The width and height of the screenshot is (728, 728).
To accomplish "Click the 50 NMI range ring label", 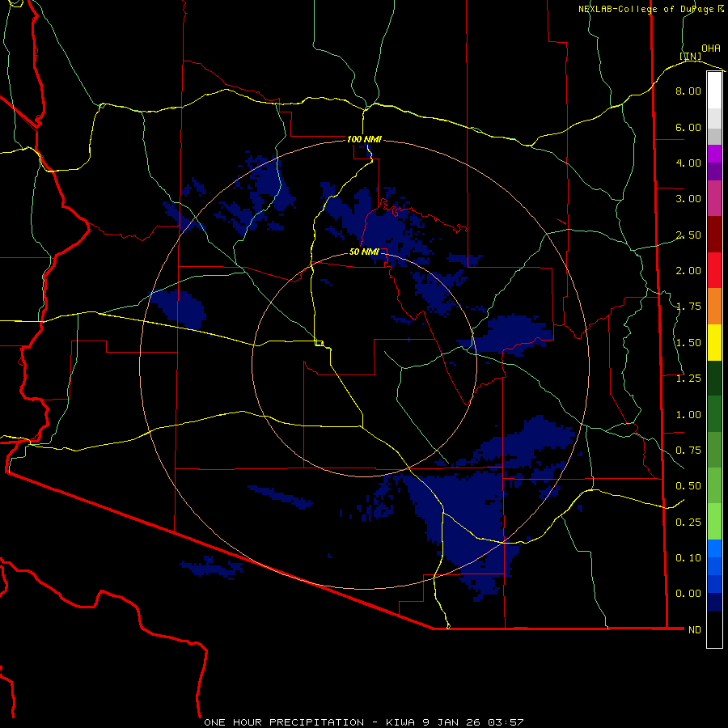I will pyautogui.click(x=364, y=252).
